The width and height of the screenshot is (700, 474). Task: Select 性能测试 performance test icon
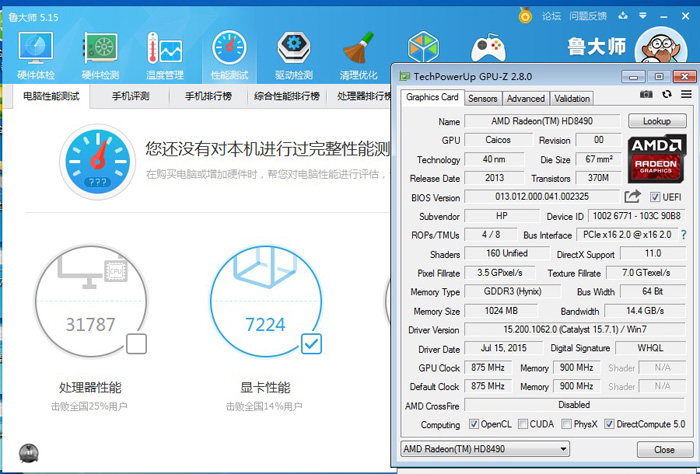(229, 48)
